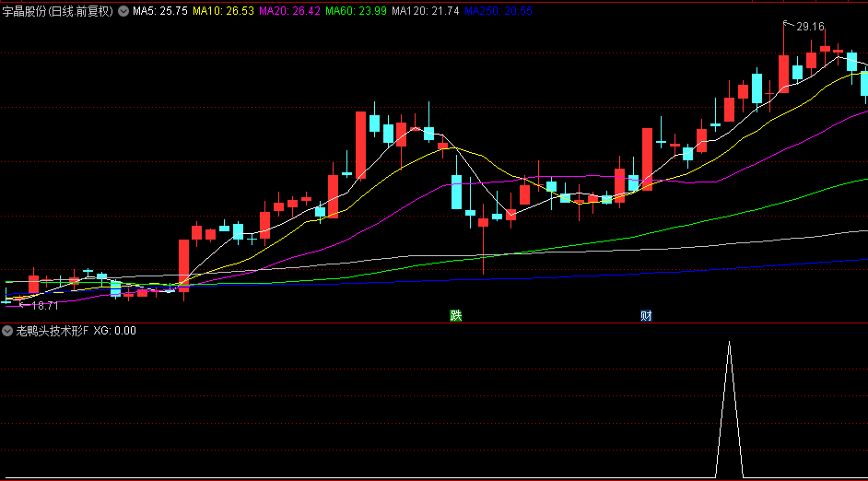Select the 宇晶股份(日线.前复权) title text
868x481 pixels.
click(57, 11)
